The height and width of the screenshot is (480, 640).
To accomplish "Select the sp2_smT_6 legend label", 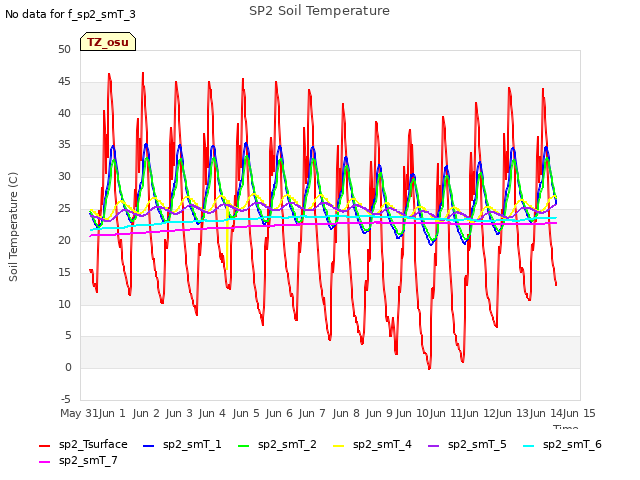I will [x=572, y=444].
